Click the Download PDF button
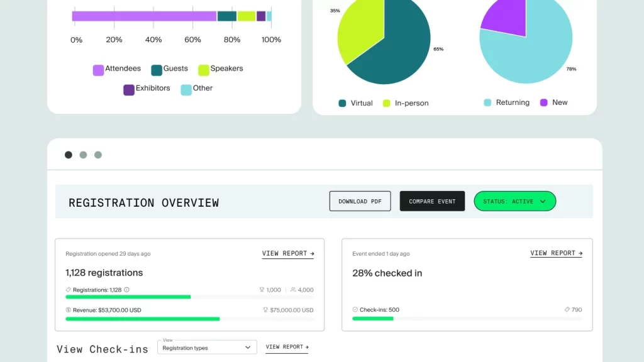Image resolution: width=644 pixels, height=362 pixels. pos(360,201)
